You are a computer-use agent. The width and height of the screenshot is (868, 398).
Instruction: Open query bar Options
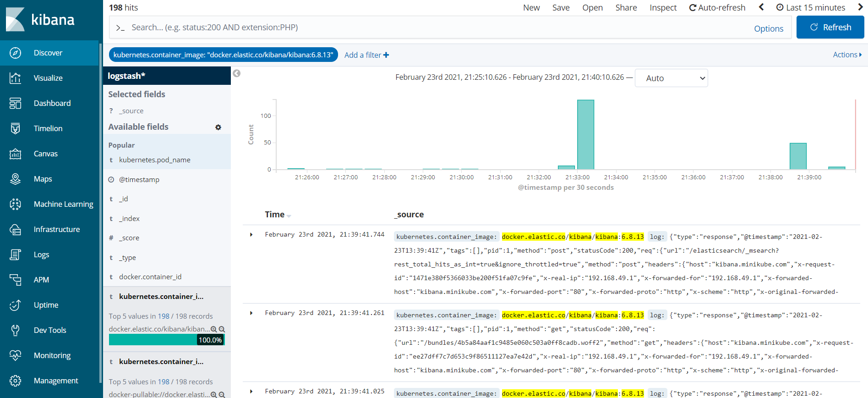pos(769,28)
